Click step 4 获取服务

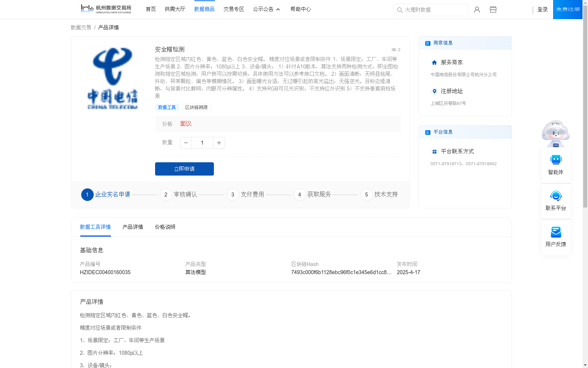pos(312,195)
